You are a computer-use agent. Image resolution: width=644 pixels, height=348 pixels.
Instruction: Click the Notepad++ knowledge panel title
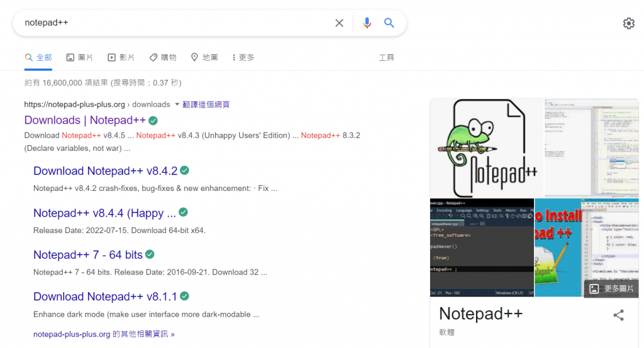[480, 314]
